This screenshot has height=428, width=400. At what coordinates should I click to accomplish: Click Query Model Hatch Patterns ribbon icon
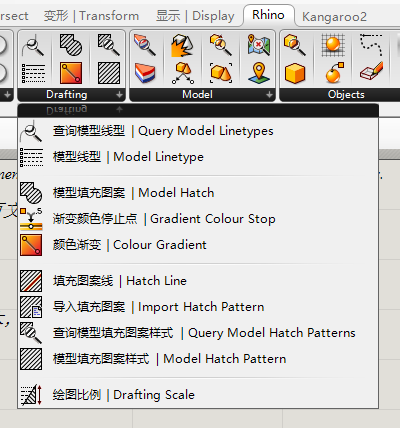click(x=109, y=44)
